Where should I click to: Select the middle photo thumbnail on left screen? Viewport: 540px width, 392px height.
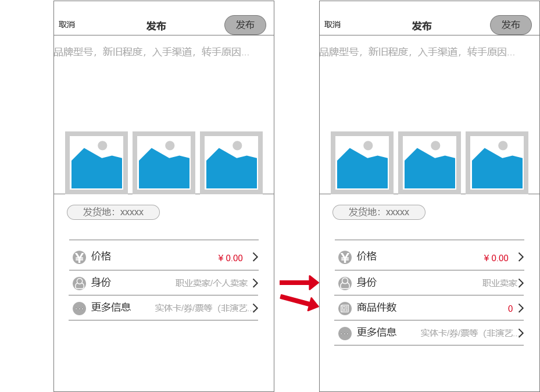coord(163,162)
